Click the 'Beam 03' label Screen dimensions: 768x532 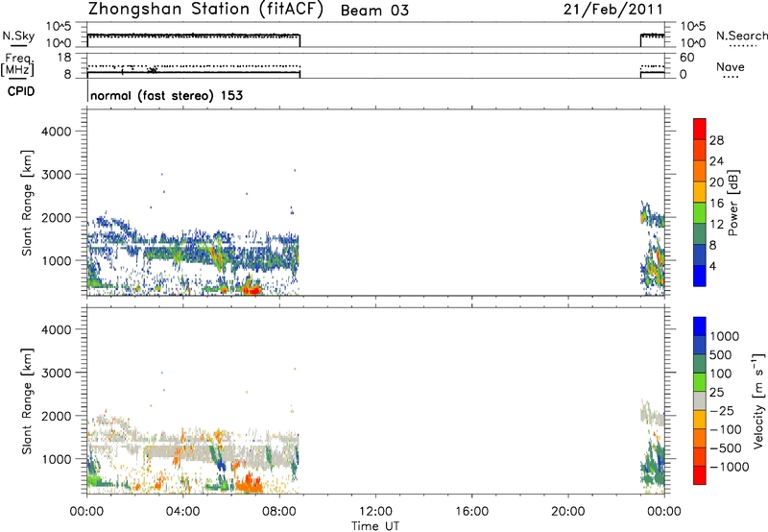click(x=374, y=11)
